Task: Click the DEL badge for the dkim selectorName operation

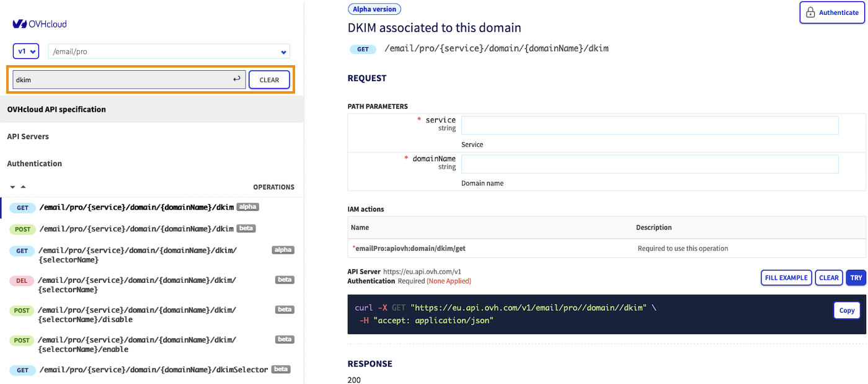Action: [x=22, y=281]
